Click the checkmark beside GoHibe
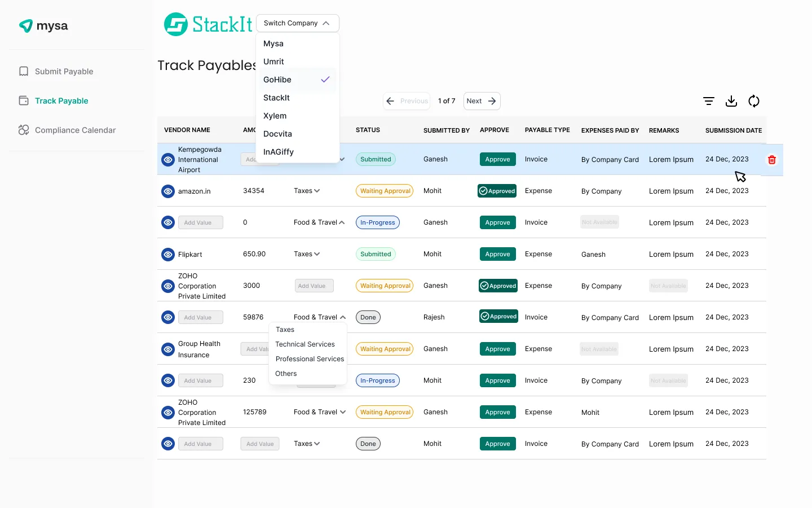The image size is (812, 508). click(x=325, y=80)
